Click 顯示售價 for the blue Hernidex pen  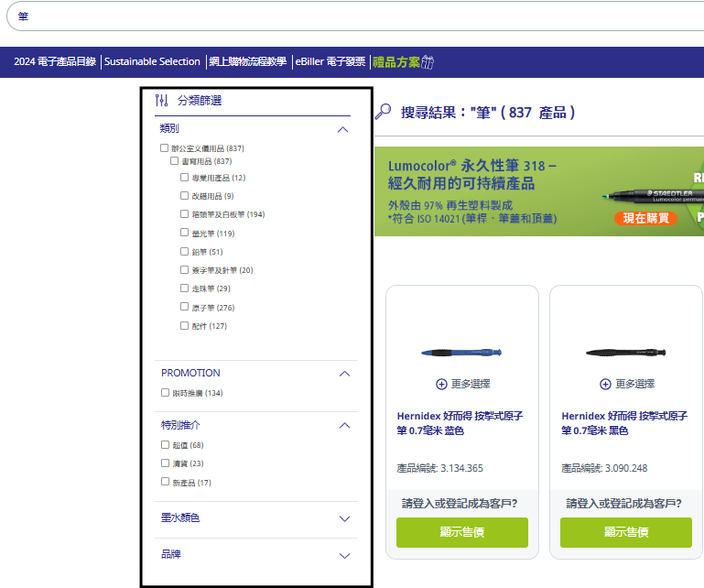pyautogui.click(x=462, y=532)
